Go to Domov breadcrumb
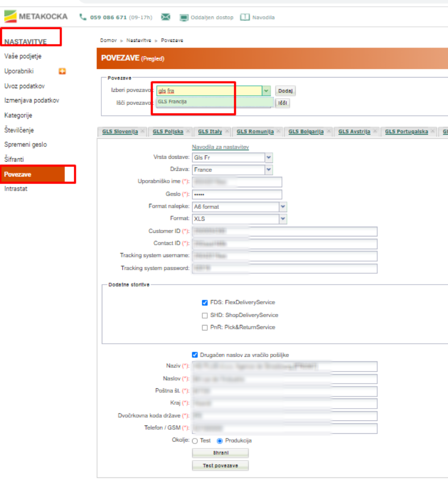This screenshot has width=448, height=493. 108,40
